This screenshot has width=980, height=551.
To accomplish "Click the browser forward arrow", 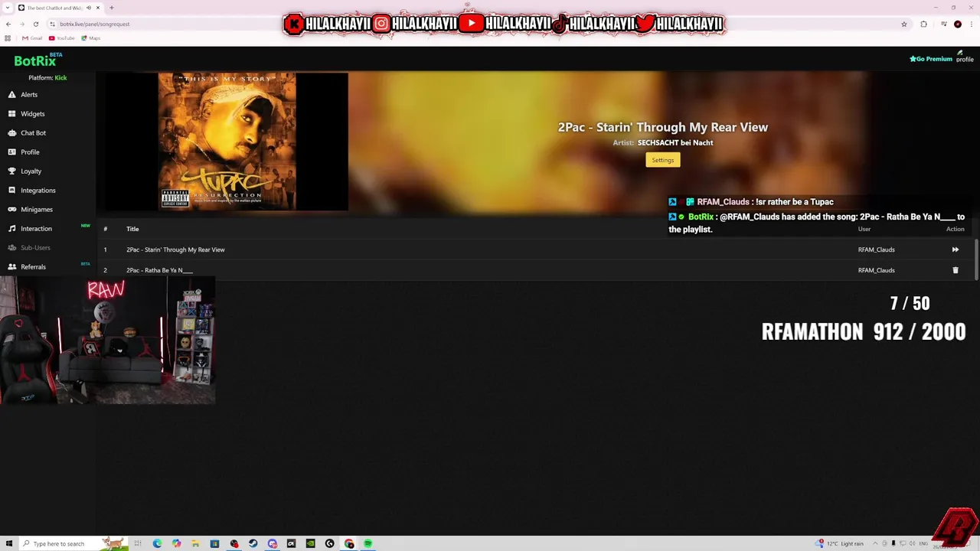I will tap(22, 24).
